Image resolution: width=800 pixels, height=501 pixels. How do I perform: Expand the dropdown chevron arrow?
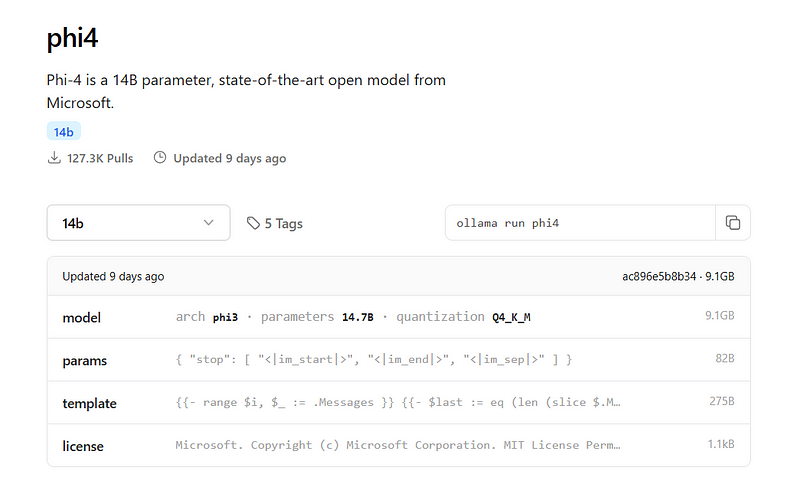pyautogui.click(x=208, y=222)
